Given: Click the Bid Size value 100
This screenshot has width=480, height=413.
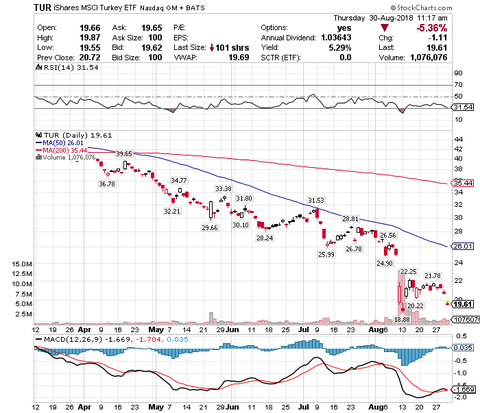Looking at the screenshot, I should click(155, 57).
